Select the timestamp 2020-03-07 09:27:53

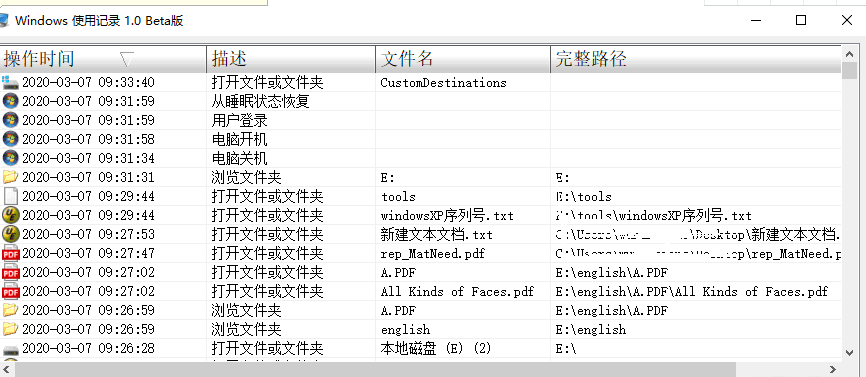click(88, 235)
